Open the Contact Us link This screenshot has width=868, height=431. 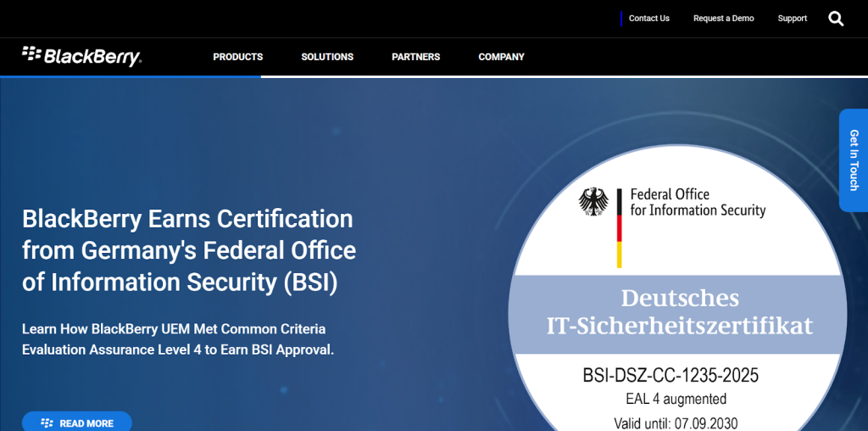(648, 19)
